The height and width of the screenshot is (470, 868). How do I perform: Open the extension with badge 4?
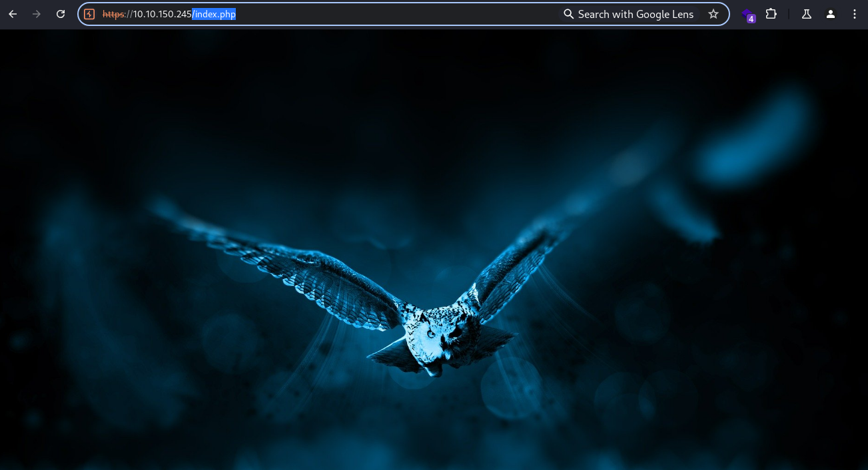click(748, 15)
